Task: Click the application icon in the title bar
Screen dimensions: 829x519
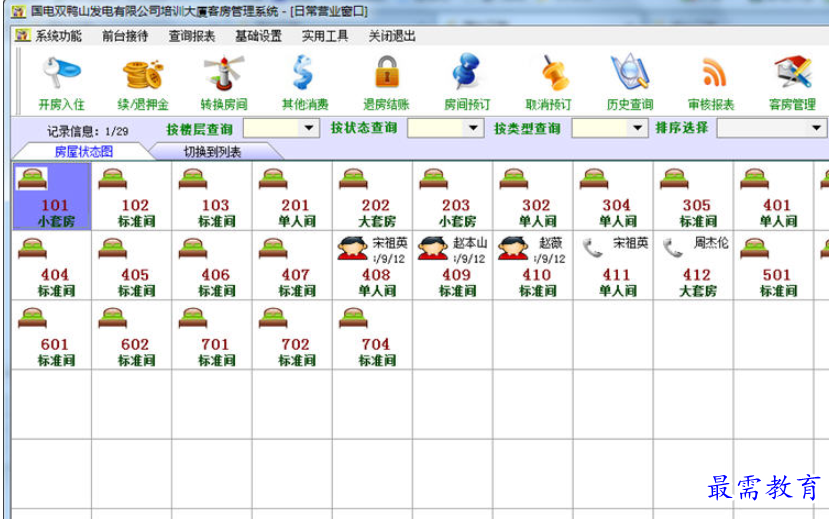Action: click(x=19, y=11)
